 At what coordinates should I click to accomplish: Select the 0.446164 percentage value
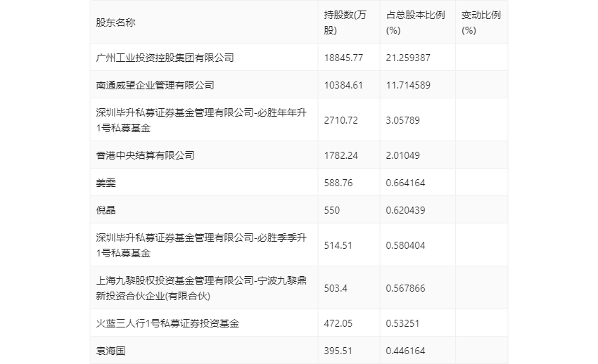pos(405,351)
